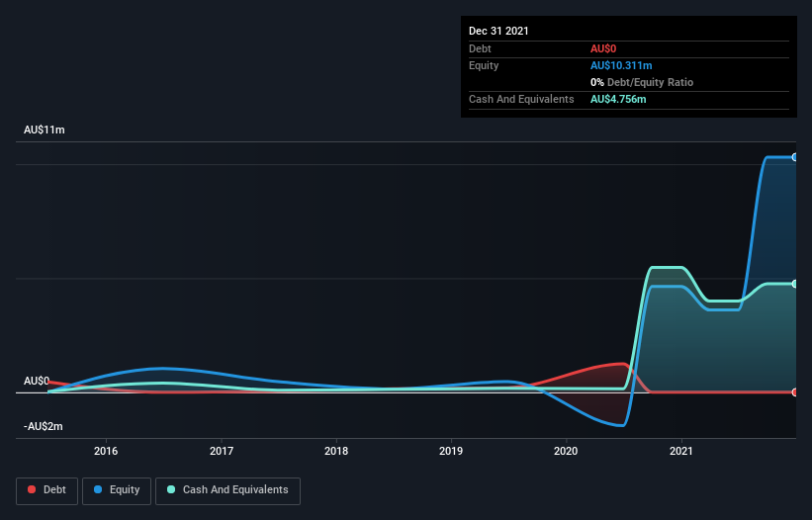Viewport: 812px width, 520px height.
Task: Click the Equity row label in tooltip
Action: [484, 65]
